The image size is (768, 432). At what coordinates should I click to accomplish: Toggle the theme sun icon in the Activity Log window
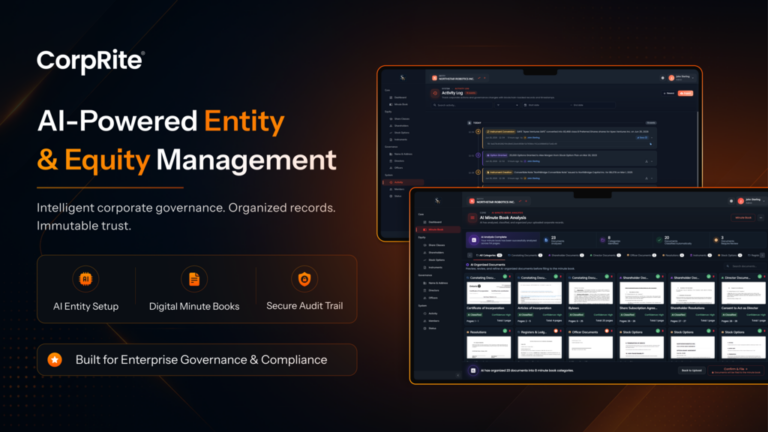tap(663, 78)
